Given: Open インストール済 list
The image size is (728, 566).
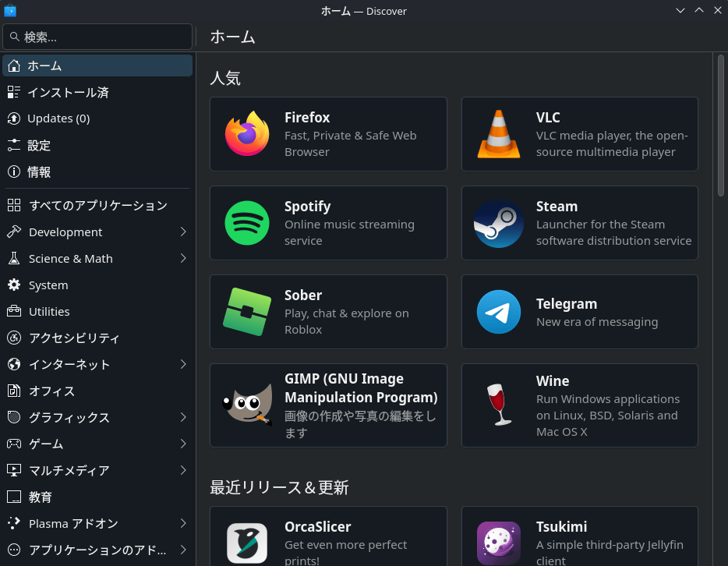Looking at the screenshot, I should coord(97,92).
